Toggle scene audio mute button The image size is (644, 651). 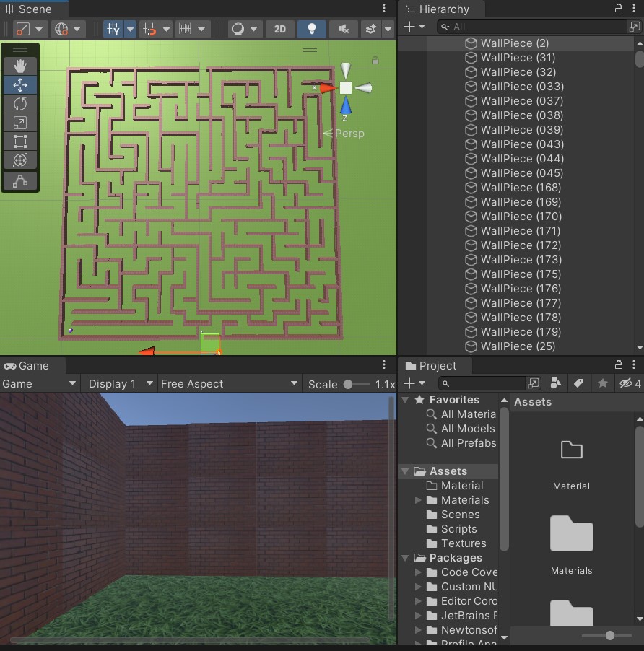pos(344,29)
